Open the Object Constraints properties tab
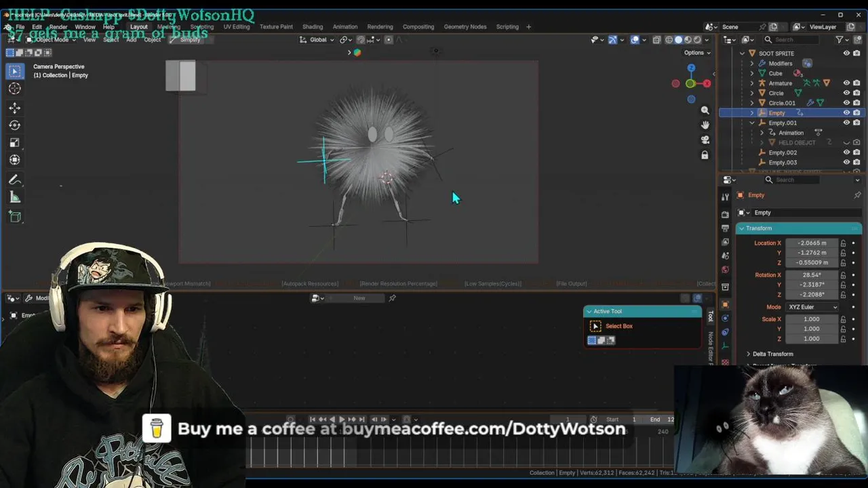This screenshot has height=488, width=868. (x=725, y=332)
